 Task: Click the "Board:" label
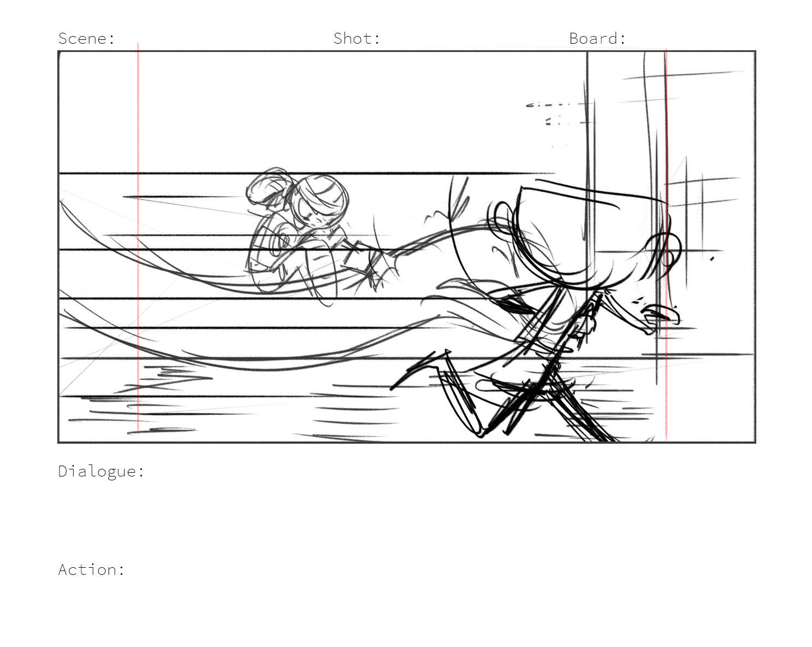coord(597,38)
